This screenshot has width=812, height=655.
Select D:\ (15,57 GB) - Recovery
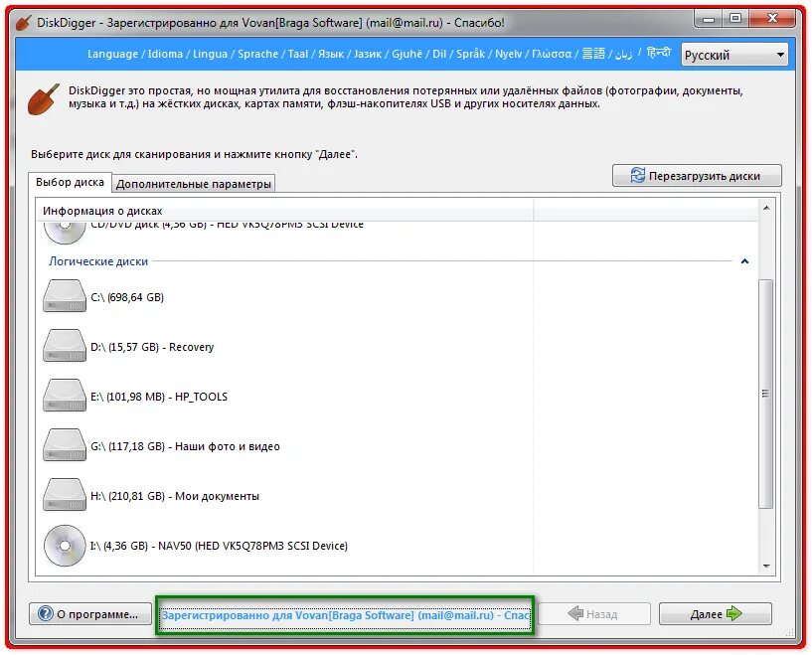click(x=152, y=347)
